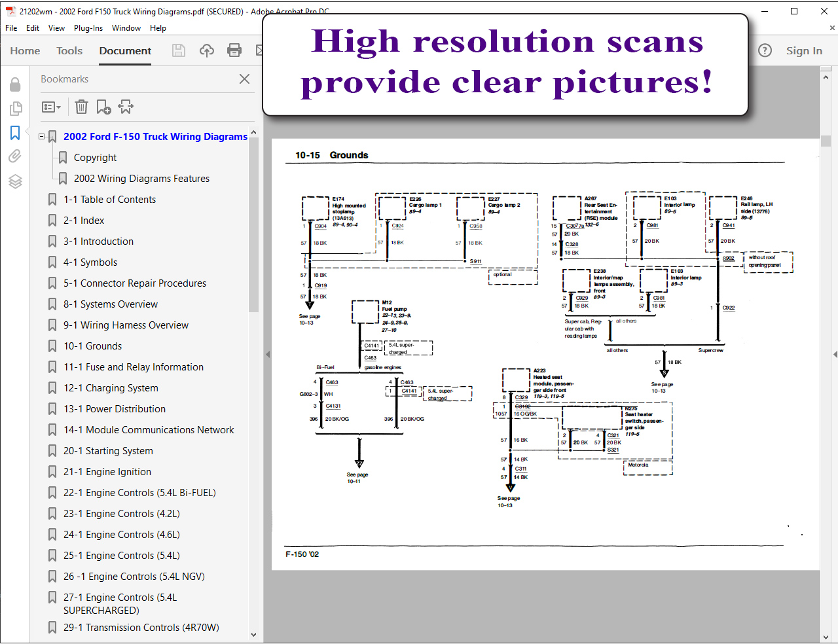Open the File menu
This screenshot has width=838, height=644.
[x=11, y=28]
